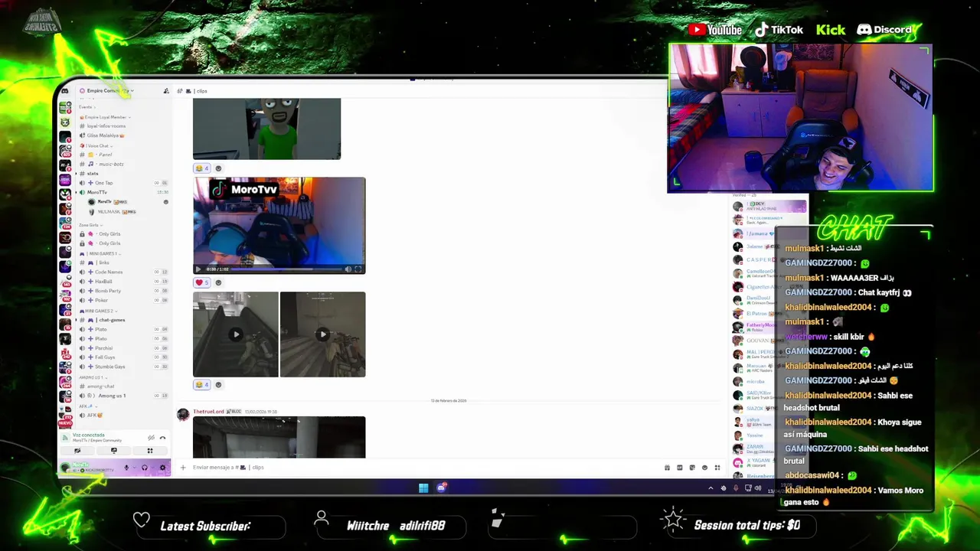Disconnect from voice with hang-up icon
The height and width of the screenshot is (551, 980).
coord(162,438)
